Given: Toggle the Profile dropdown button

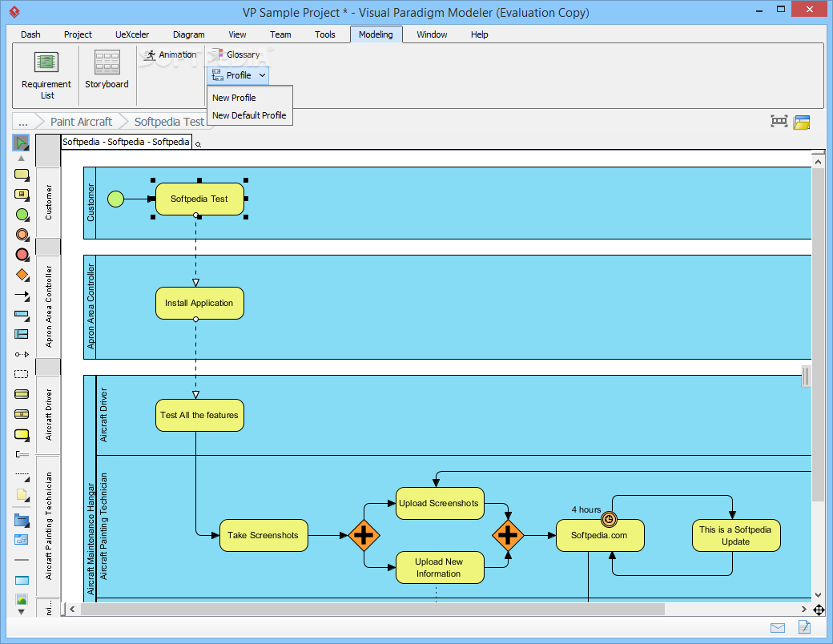Looking at the screenshot, I should [x=238, y=75].
